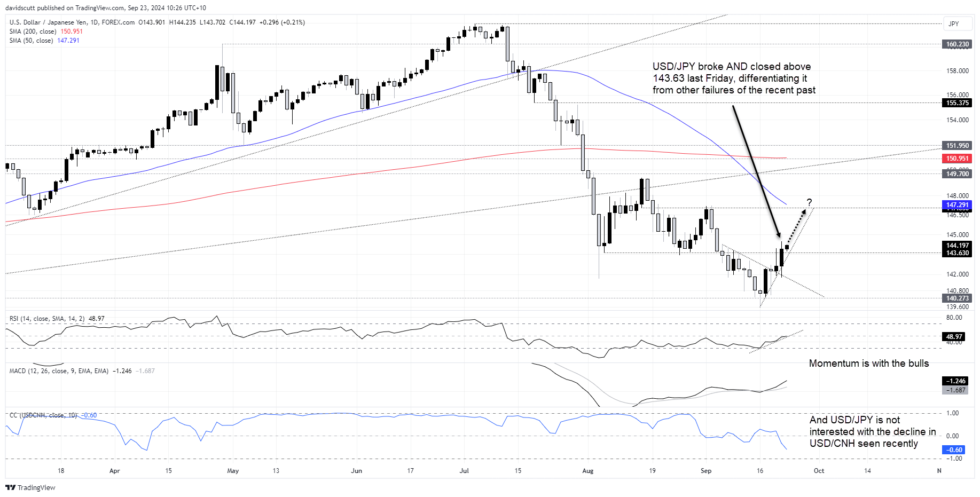Click the U.S. Dollar / Japanese Yen symbol title
The image size is (980, 497).
point(49,22)
